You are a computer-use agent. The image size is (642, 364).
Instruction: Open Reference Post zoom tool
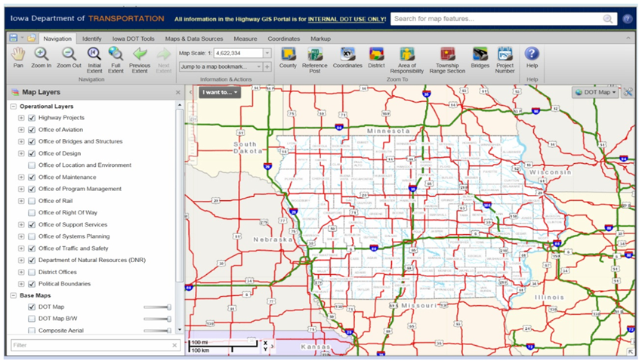[x=314, y=60]
